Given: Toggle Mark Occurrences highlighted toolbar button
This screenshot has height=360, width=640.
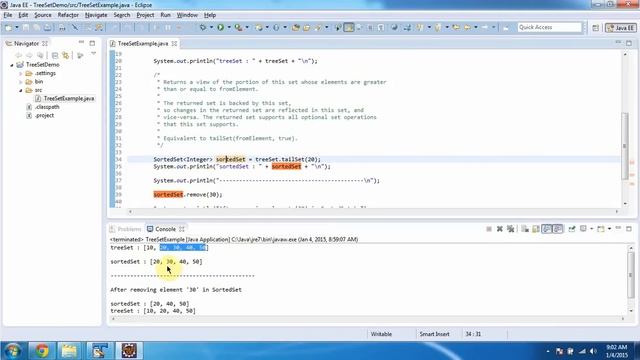Looking at the screenshot, I should click(349, 27).
